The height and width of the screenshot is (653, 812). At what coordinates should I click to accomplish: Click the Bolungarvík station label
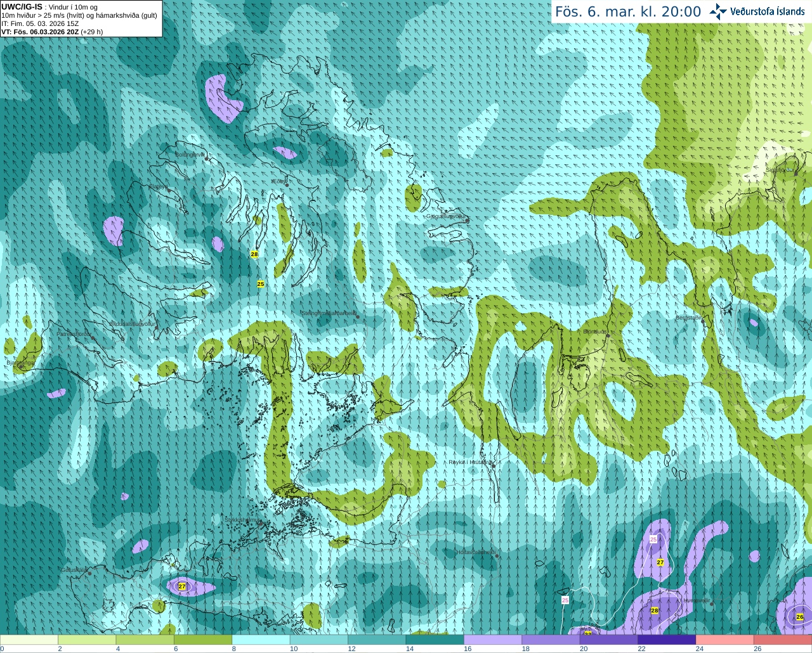pyautogui.click(x=189, y=154)
